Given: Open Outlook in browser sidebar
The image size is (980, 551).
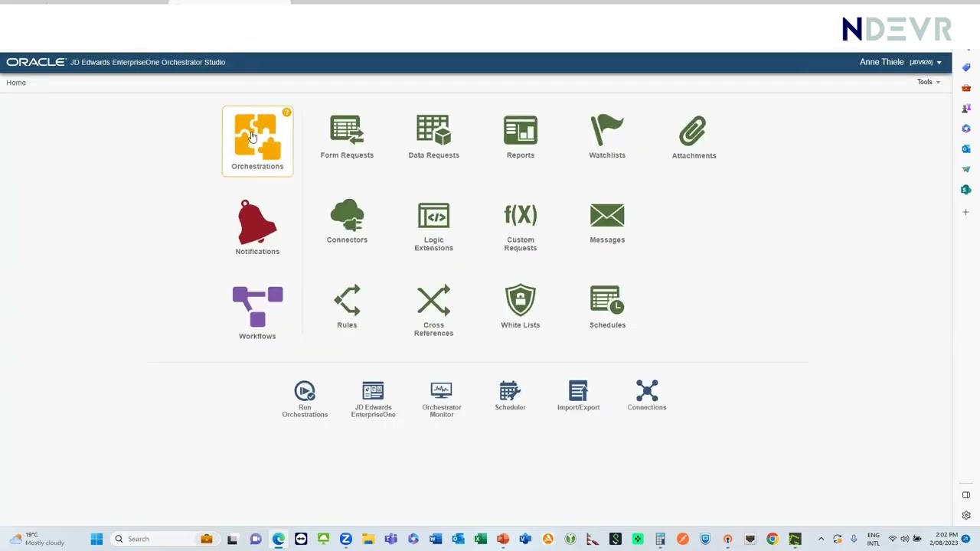Looking at the screenshot, I should (x=966, y=148).
